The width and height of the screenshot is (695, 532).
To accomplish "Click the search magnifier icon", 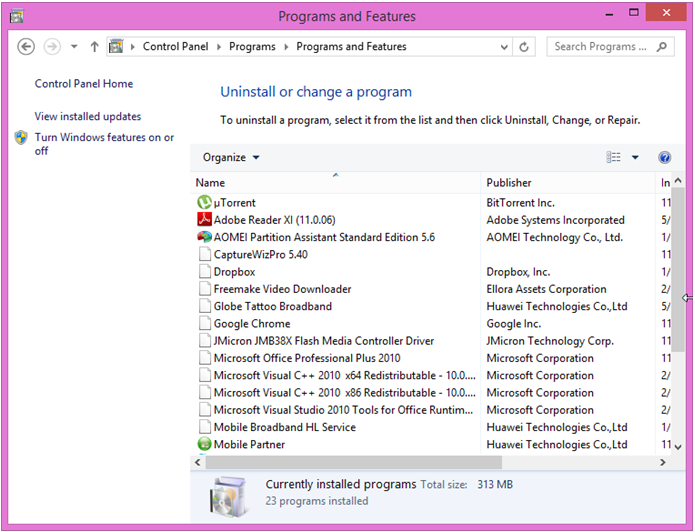I will (x=662, y=47).
